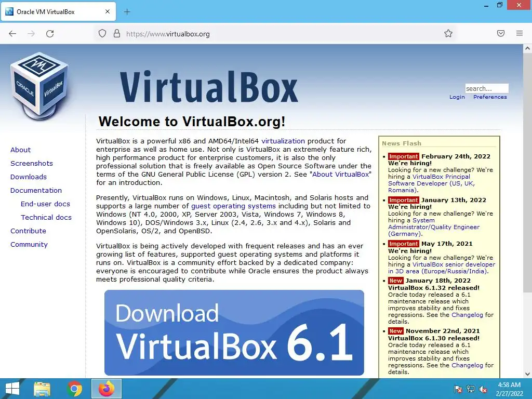Open the Windows Start menu
This screenshot has width=532, height=399.
pyautogui.click(x=12, y=389)
